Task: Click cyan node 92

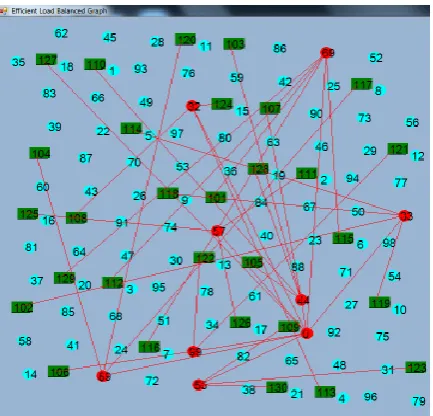Action: (x=334, y=332)
